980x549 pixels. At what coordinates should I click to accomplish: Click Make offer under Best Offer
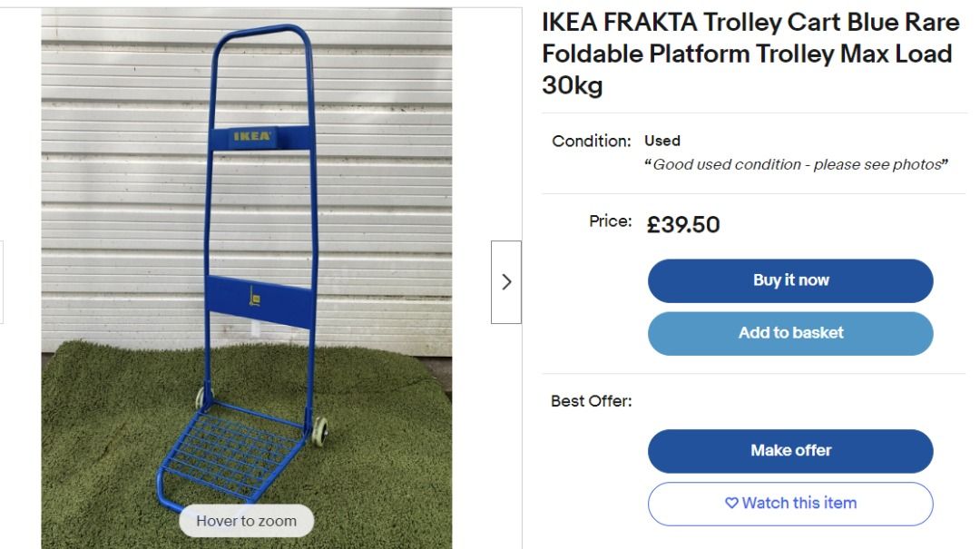789,450
